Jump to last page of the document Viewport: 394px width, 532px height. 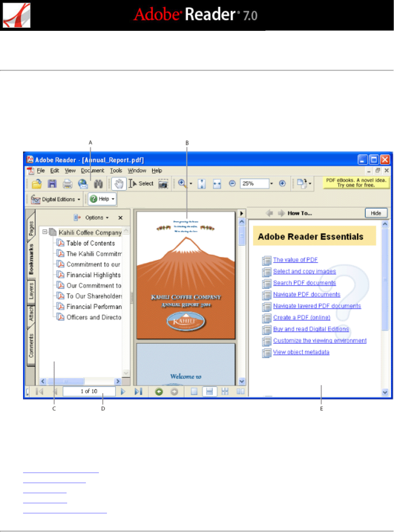139,391
